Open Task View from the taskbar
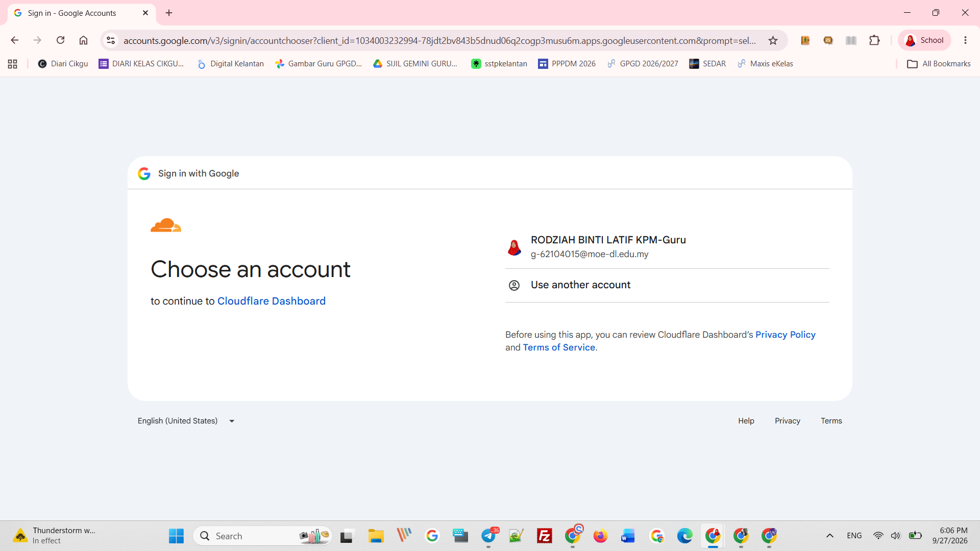The width and height of the screenshot is (980, 551). point(347,536)
